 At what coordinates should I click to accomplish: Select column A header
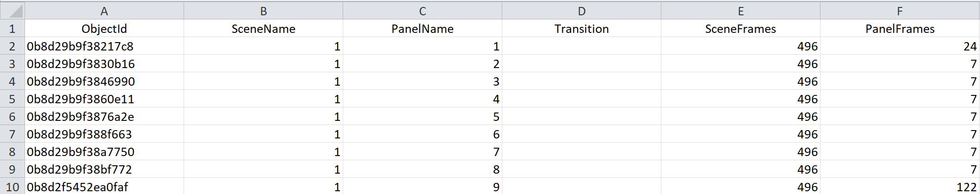104,11
